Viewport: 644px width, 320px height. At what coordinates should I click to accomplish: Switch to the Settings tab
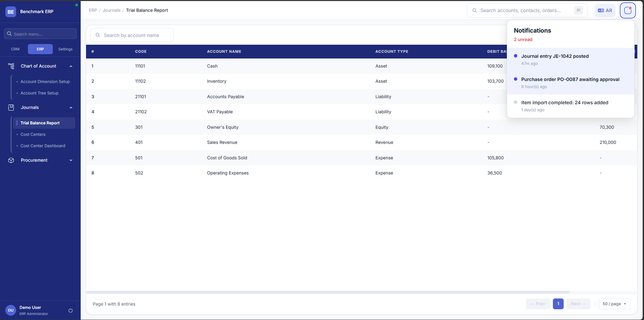click(x=65, y=49)
